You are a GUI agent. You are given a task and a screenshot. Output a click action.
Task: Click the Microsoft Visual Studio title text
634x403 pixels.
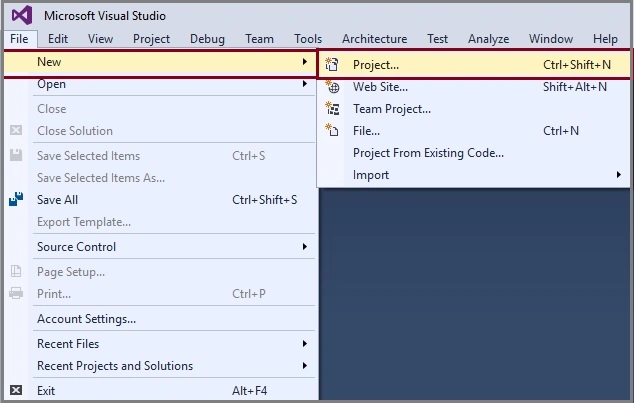105,16
